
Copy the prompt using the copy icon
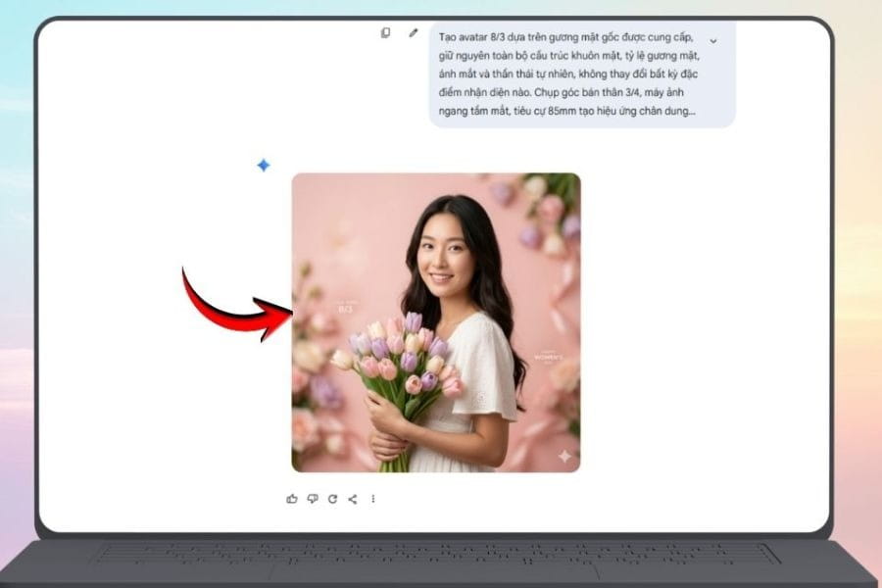tap(385, 32)
